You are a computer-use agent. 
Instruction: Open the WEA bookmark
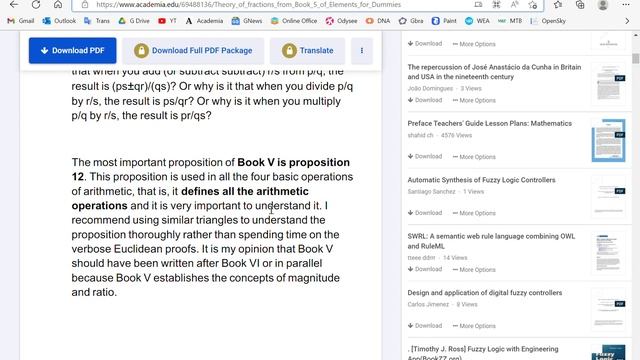tap(477, 21)
